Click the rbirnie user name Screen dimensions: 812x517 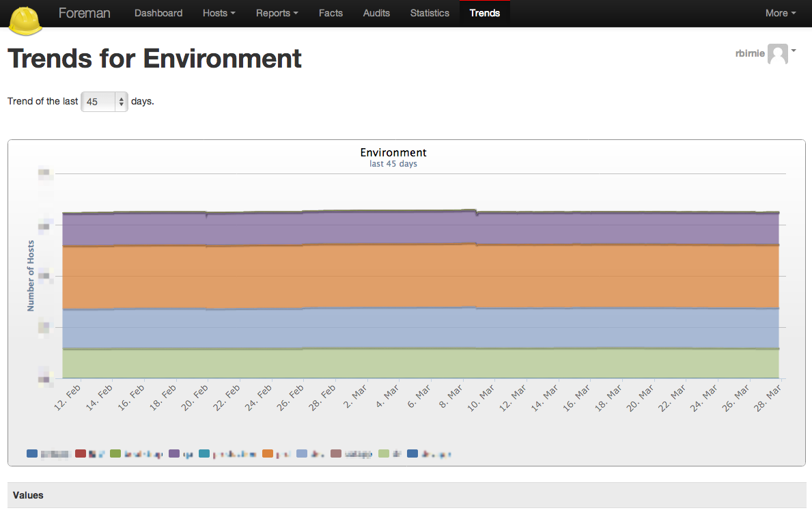point(749,53)
